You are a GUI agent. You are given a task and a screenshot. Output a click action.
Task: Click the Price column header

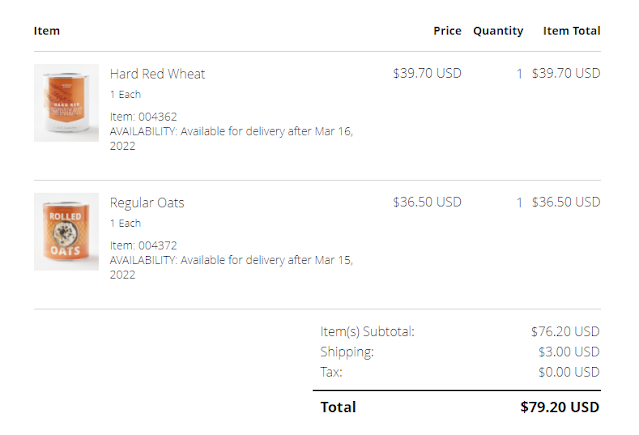tap(447, 31)
